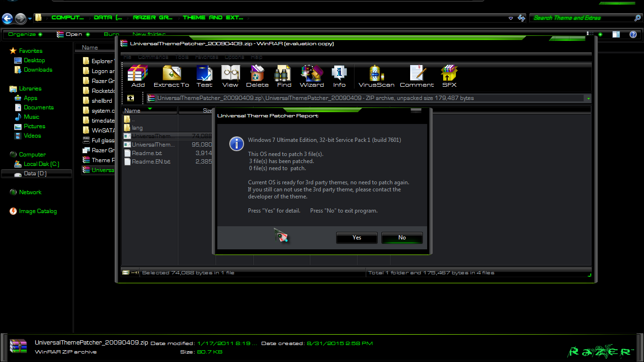This screenshot has height=362, width=644.
Task: Expand WinRAR archive path dropdown
Action: click(x=588, y=99)
